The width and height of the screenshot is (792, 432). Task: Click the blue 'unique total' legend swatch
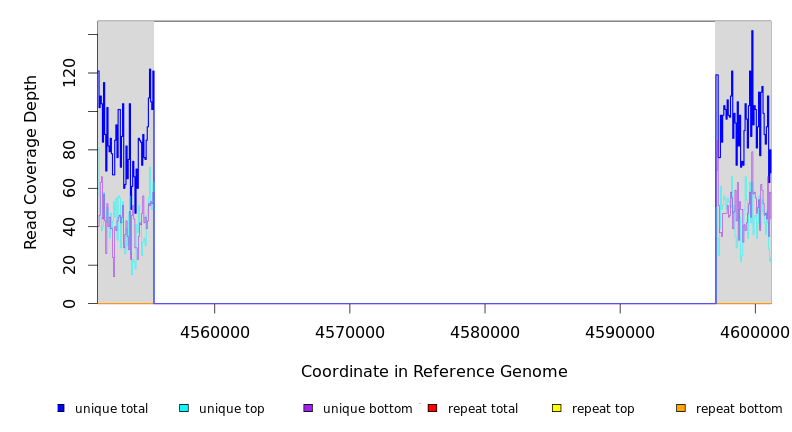61,408
